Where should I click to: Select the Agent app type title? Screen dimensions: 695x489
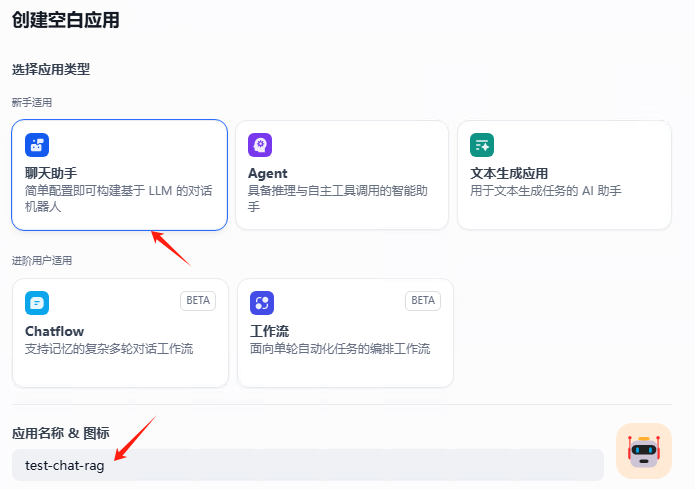pos(267,173)
